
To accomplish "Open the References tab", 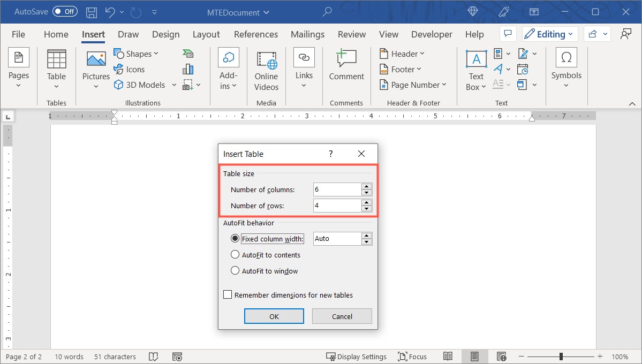I will pyautogui.click(x=256, y=34).
